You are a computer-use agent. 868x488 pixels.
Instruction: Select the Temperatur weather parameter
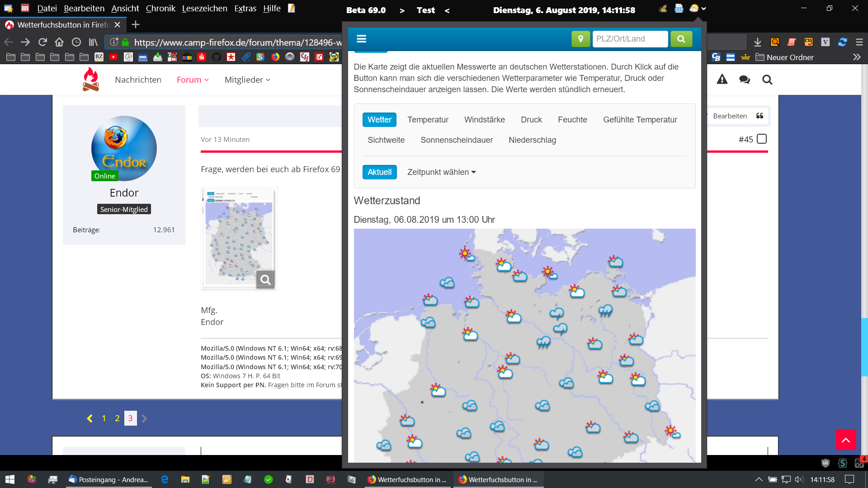[428, 120]
